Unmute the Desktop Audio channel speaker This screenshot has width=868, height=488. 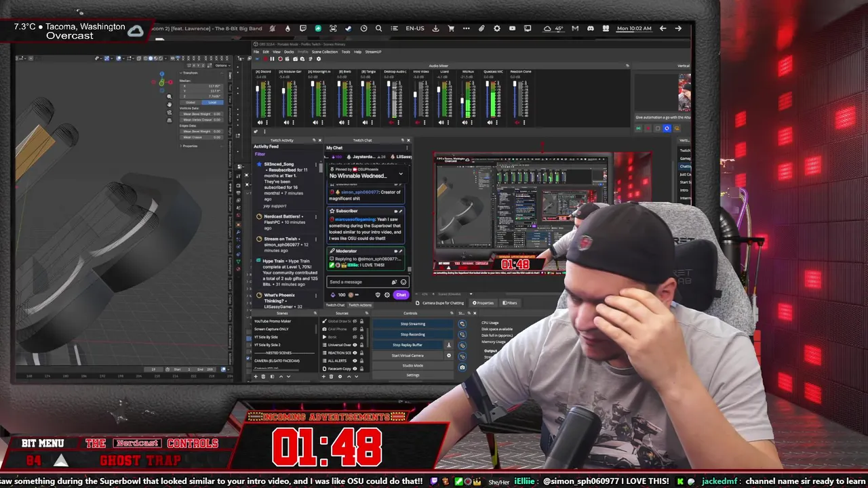point(391,123)
